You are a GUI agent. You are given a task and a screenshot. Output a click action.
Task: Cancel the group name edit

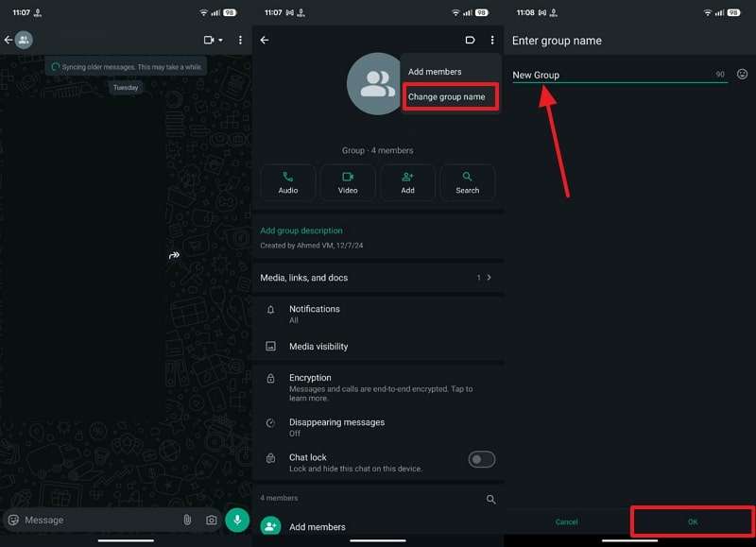click(x=567, y=521)
